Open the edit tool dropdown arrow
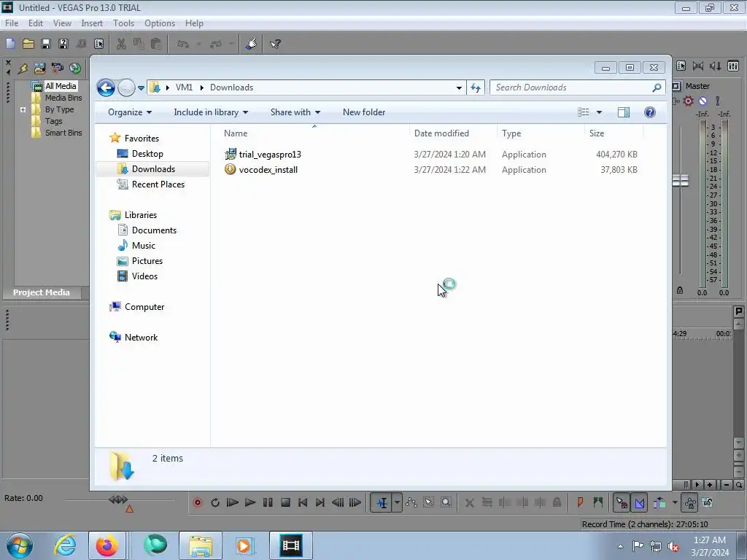This screenshot has height=560, width=747. click(x=397, y=502)
